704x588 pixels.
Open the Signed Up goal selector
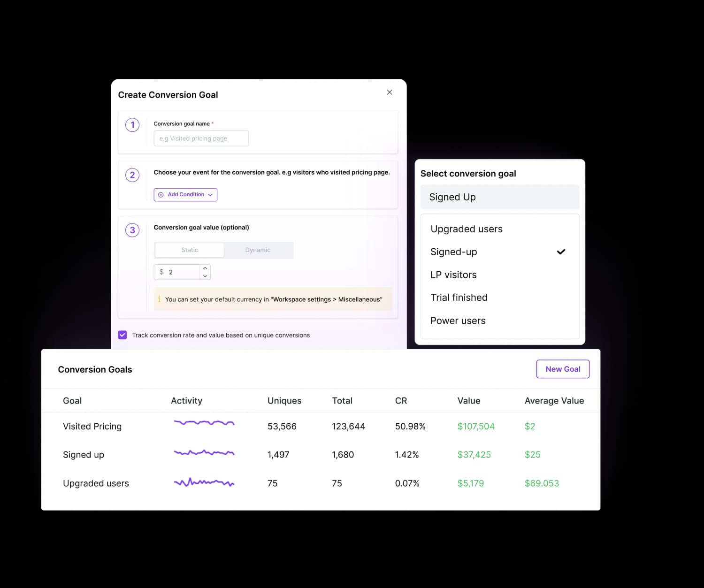coord(499,197)
